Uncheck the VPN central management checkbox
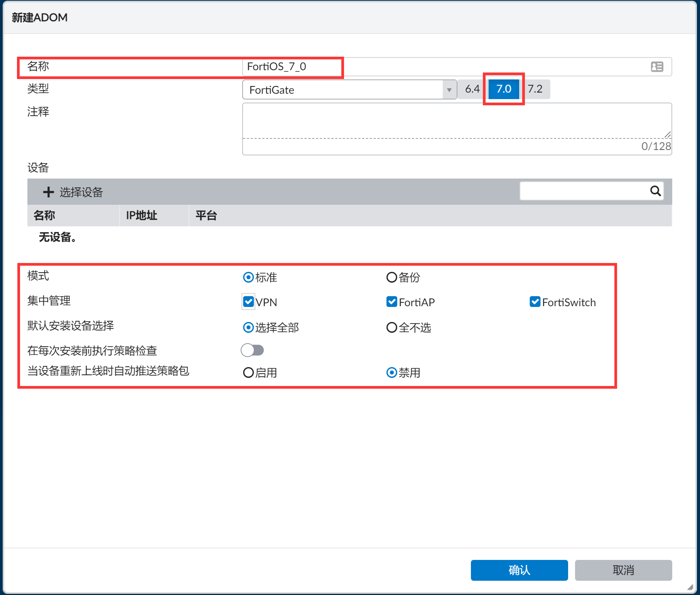700x595 pixels. point(248,302)
